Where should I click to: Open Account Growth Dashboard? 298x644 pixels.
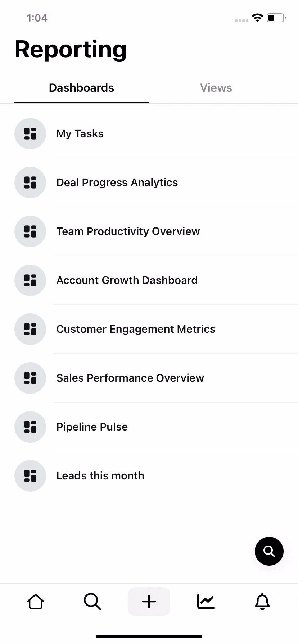point(149,280)
